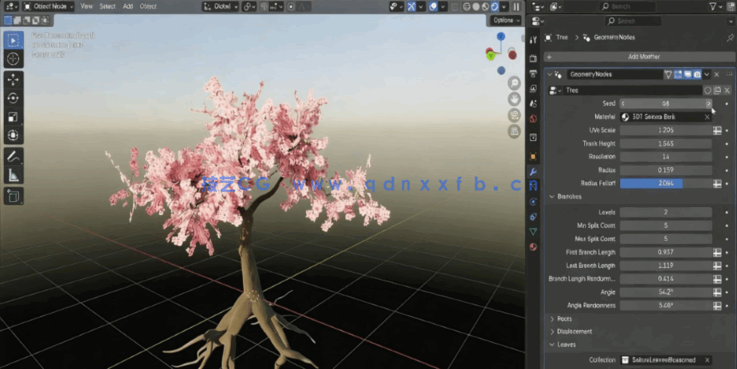Select the Select Box tool
This screenshot has width=737, height=369.
point(14,40)
